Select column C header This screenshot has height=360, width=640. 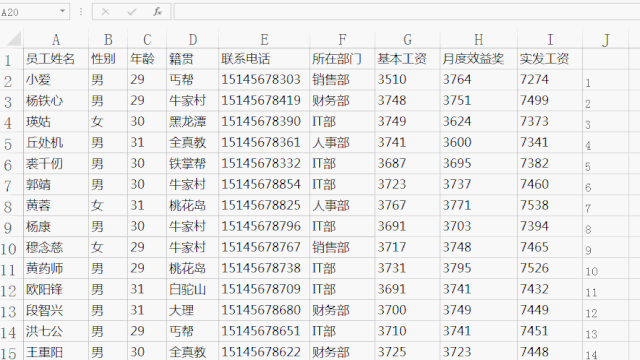147,40
